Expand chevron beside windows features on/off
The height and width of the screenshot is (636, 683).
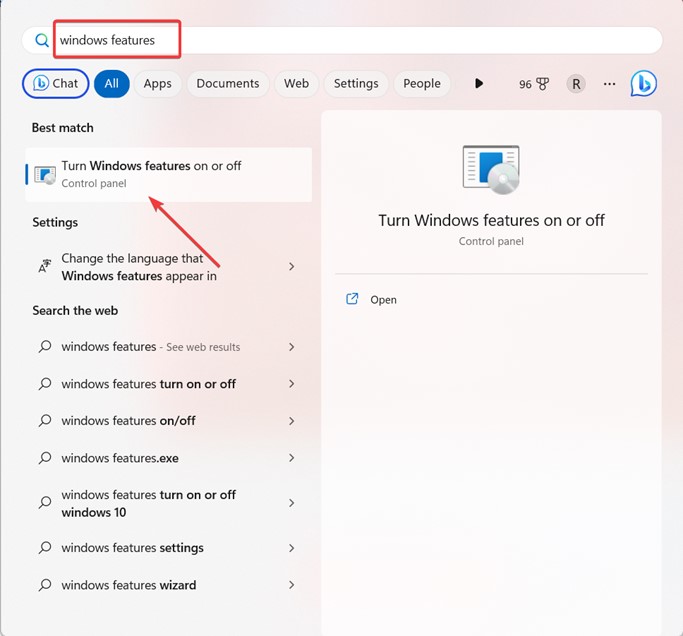click(292, 421)
